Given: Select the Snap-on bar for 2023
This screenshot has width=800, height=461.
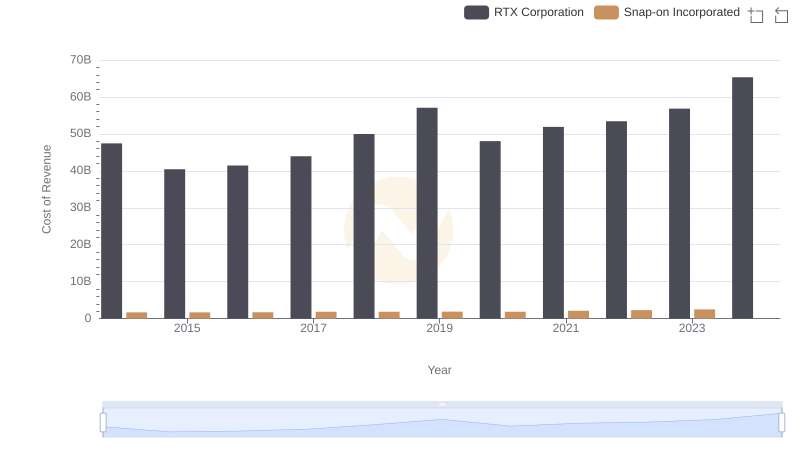Looking at the screenshot, I should point(705,314).
